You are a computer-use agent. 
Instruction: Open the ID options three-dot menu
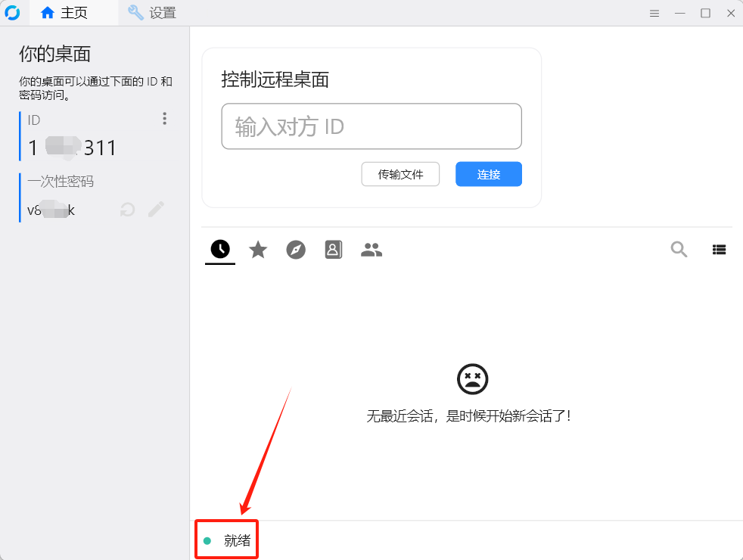click(164, 119)
